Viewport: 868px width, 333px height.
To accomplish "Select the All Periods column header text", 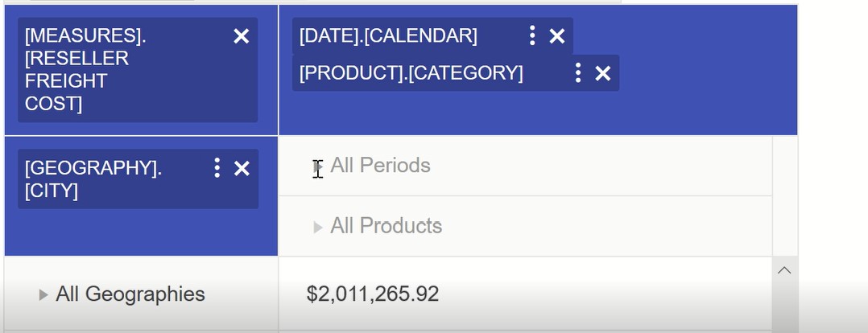I will click(x=380, y=166).
